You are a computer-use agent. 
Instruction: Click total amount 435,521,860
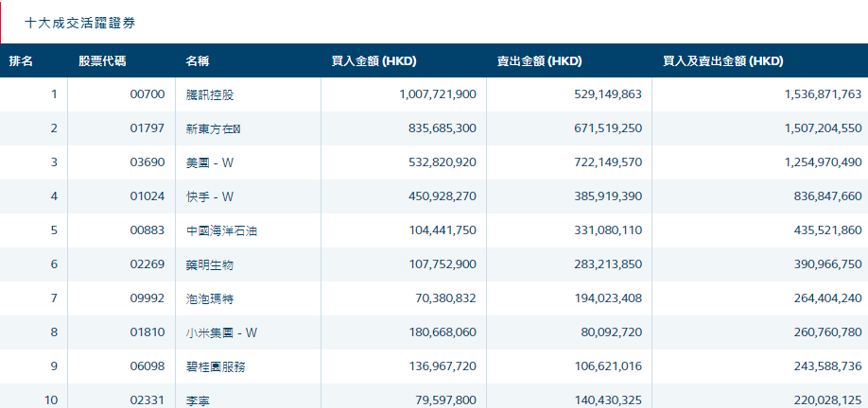click(828, 230)
